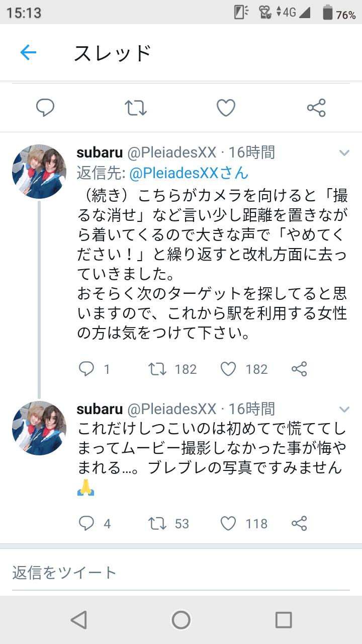Tap the back arrow in the thread header
The height and width of the screenshot is (644, 362).
28,52
